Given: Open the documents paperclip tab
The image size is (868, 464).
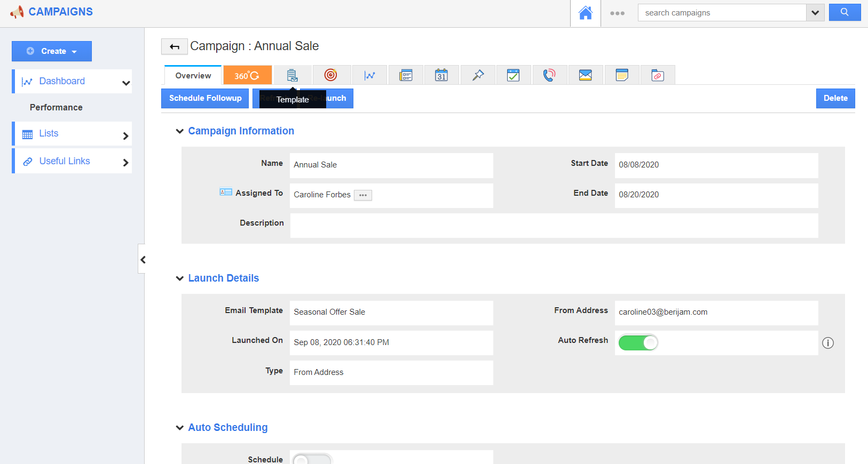Looking at the screenshot, I should [658, 75].
